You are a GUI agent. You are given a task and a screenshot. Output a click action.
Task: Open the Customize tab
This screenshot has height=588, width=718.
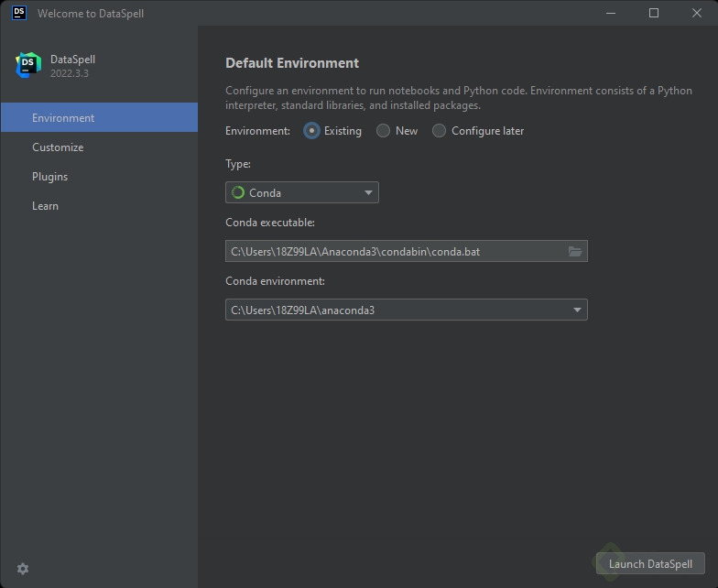(x=99, y=147)
